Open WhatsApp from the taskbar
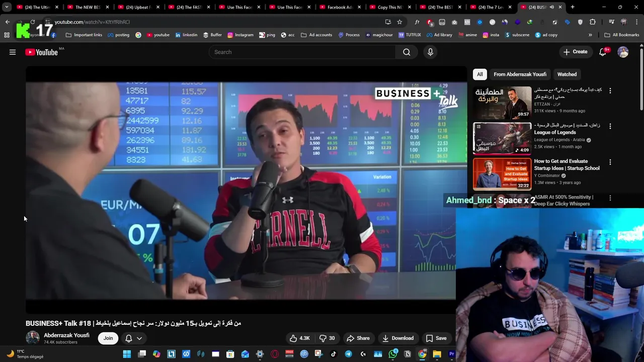The image size is (644, 362). pyautogui.click(x=392, y=354)
